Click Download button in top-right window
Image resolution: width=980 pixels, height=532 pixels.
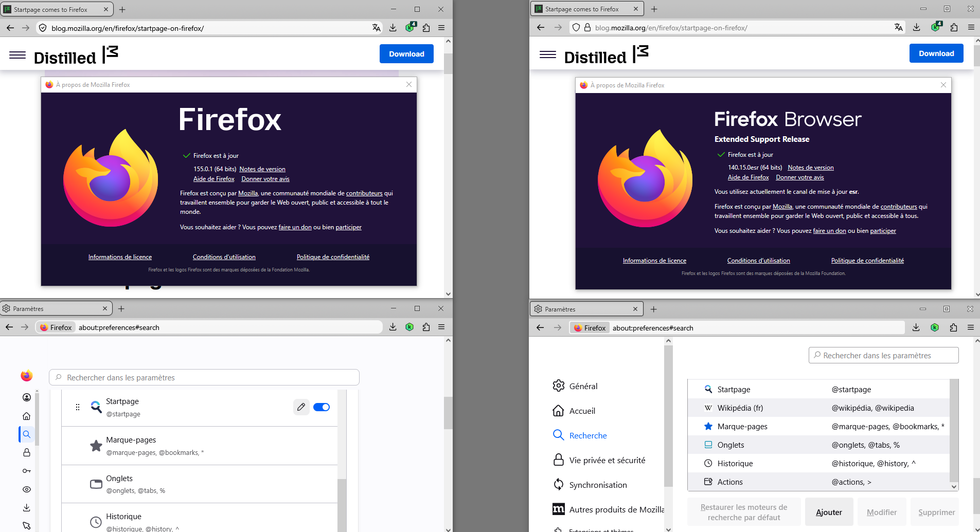point(936,53)
